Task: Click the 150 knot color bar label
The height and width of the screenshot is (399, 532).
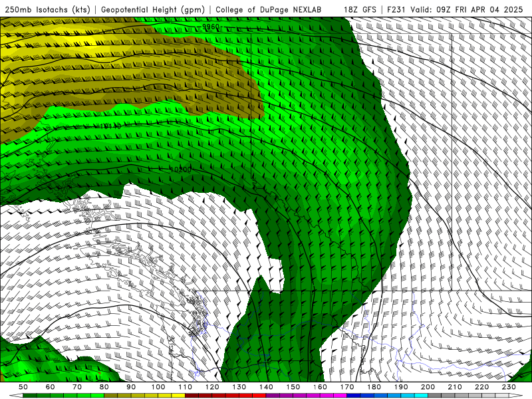Action: coord(293,387)
